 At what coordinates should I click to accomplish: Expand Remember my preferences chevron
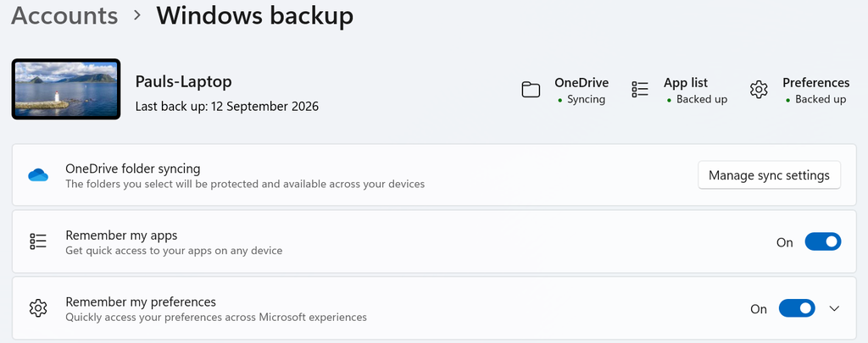(834, 308)
